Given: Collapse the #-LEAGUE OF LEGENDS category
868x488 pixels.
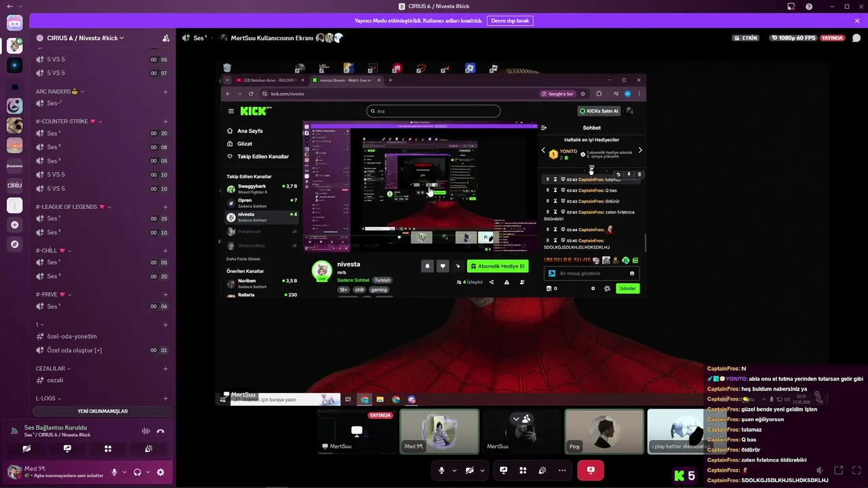Looking at the screenshot, I should [73, 207].
